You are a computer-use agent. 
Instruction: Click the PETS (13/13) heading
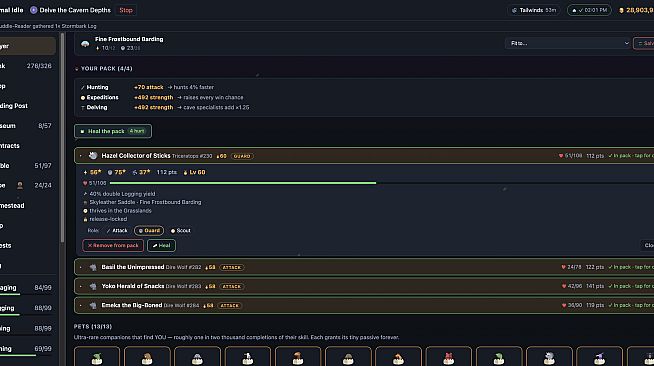tap(93, 326)
